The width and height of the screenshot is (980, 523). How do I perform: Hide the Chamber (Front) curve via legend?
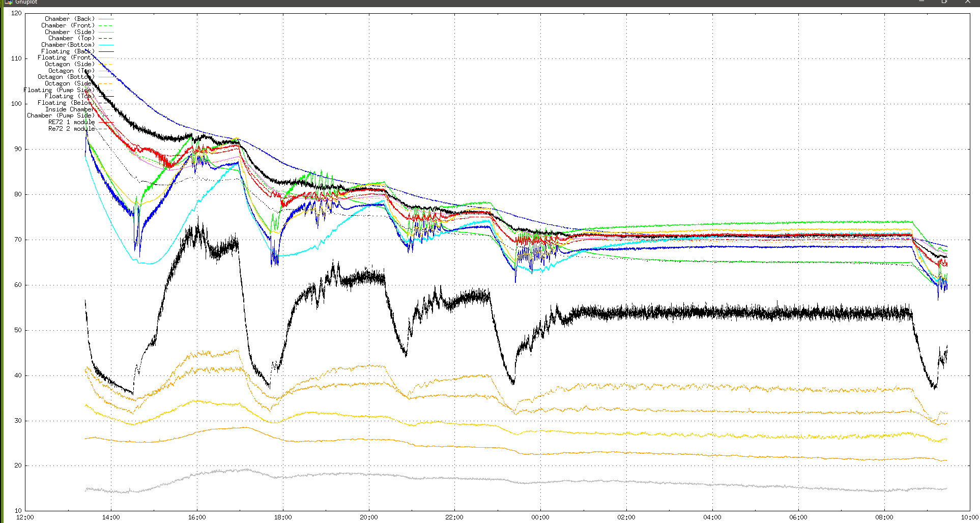point(68,25)
